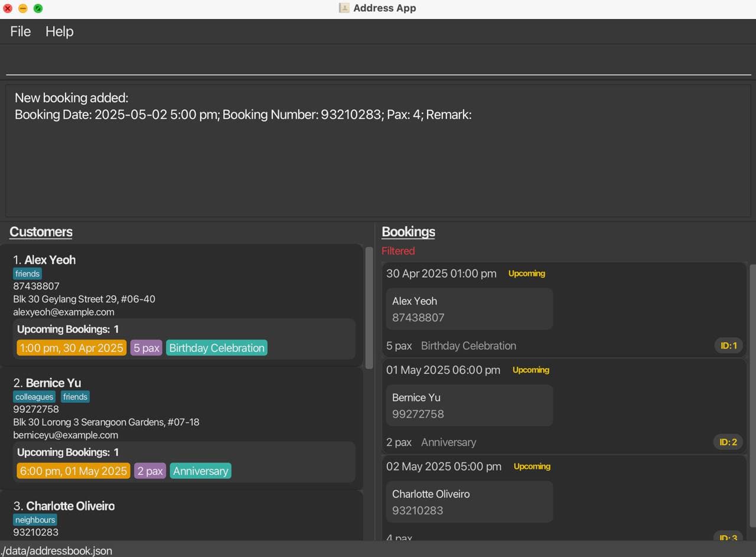Click the Bookings list scrollbar
The height and width of the screenshot is (557, 756).
click(x=752, y=395)
